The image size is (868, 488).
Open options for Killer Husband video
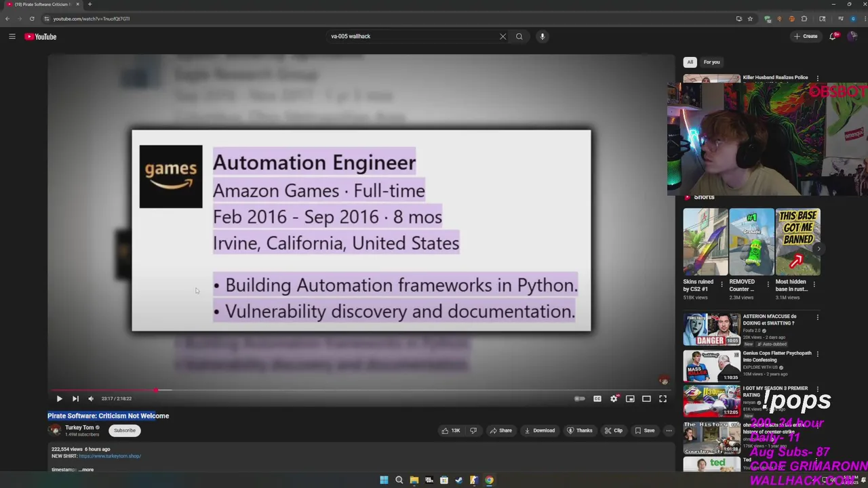(x=817, y=79)
